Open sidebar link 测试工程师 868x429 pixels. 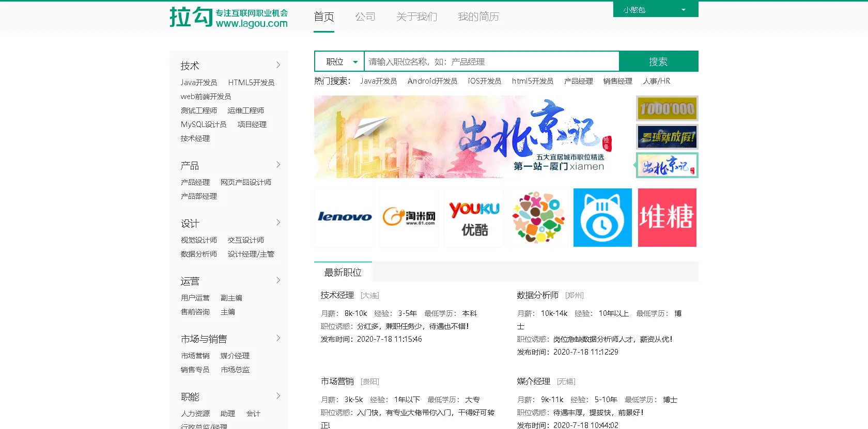click(199, 110)
